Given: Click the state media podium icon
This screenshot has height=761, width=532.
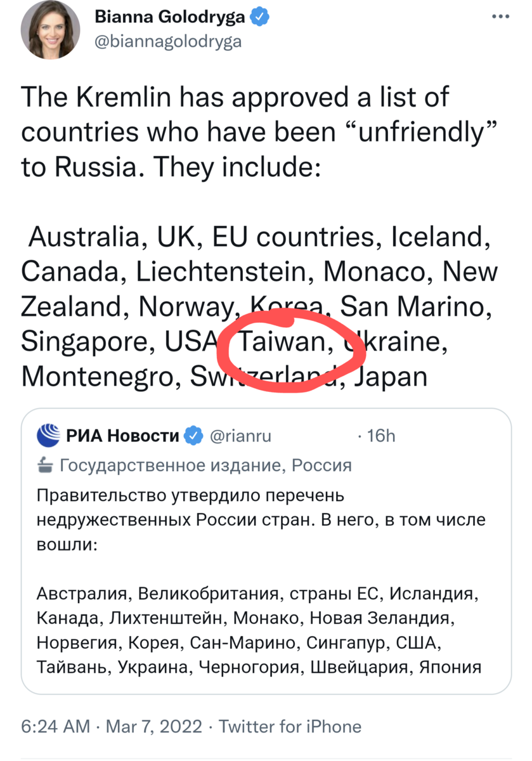Looking at the screenshot, I should click(x=44, y=466).
